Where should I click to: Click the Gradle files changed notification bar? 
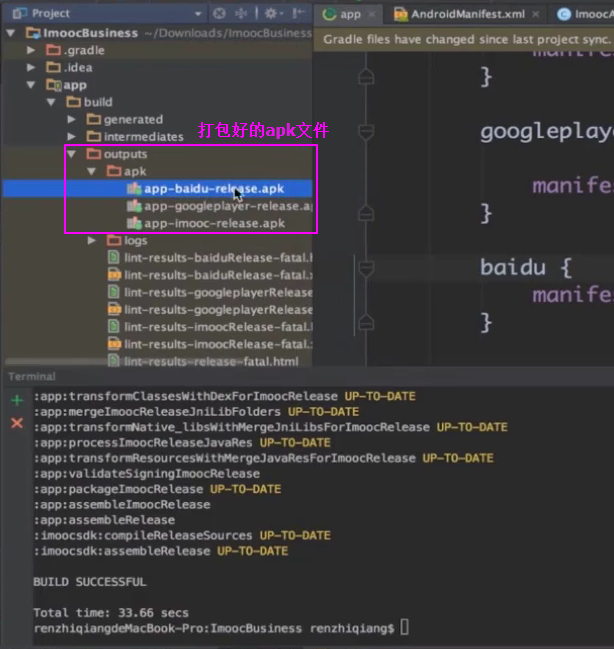(x=464, y=40)
